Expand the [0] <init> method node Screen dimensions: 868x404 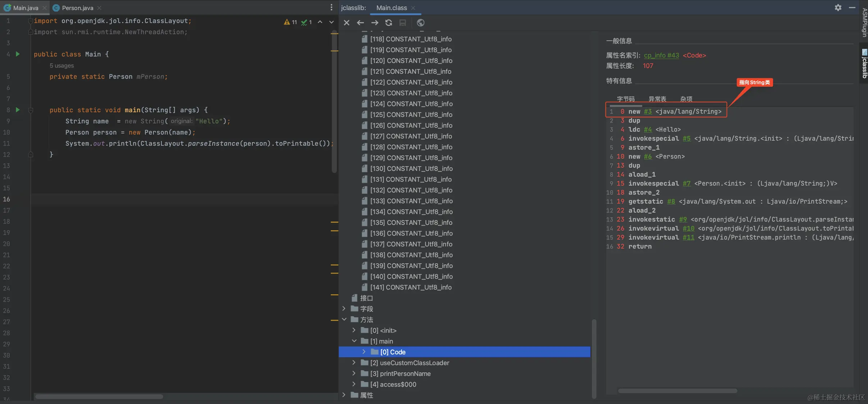tap(354, 330)
